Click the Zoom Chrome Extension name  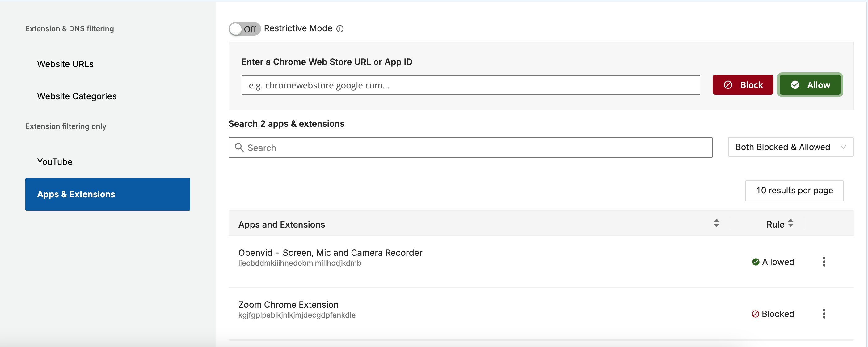(x=288, y=305)
